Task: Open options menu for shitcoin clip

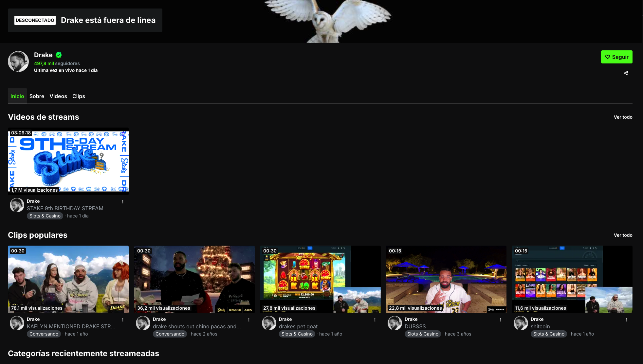Action: (x=627, y=320)
